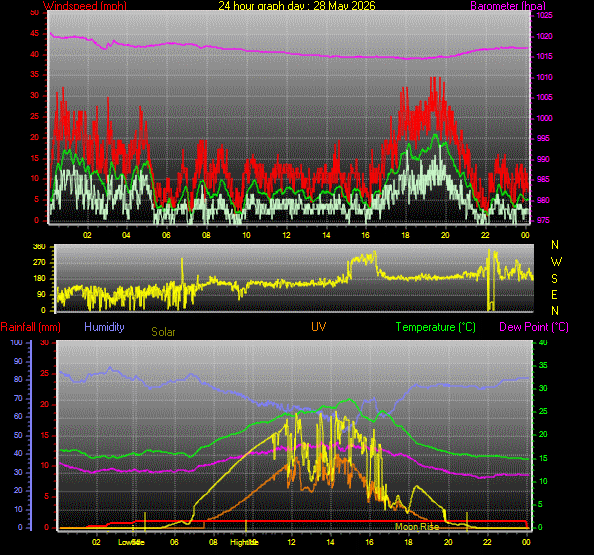Click the 100 humidity scale value
594x555 pixels.
(x=16, y=342)
